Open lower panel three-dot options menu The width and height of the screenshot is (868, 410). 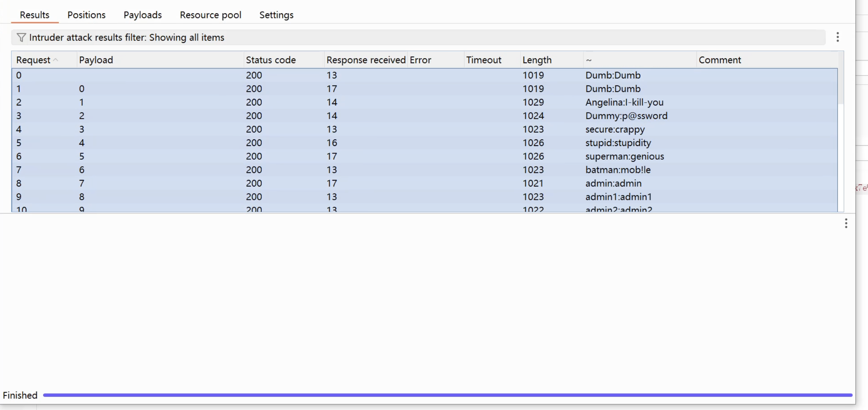(846, 224)
